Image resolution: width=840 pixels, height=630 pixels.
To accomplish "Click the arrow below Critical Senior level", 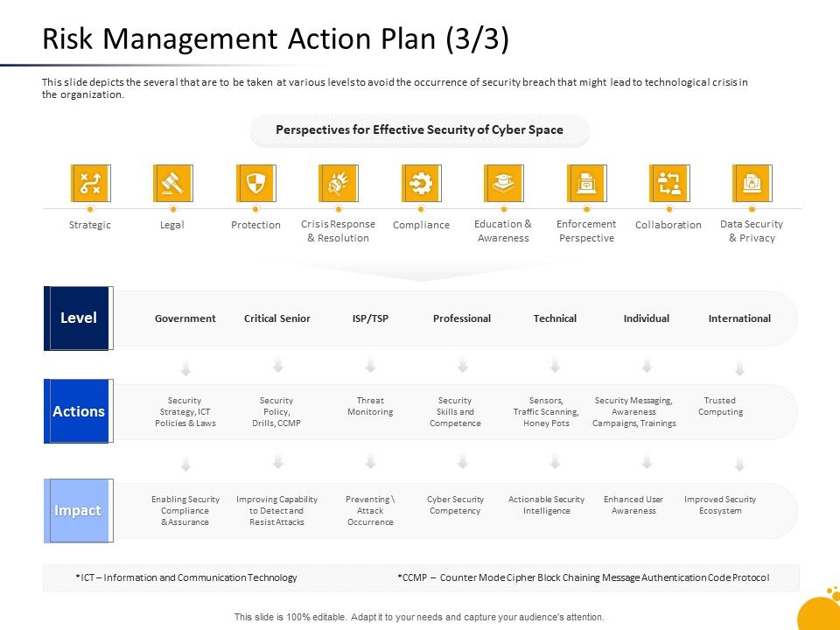I will (278, 366).
